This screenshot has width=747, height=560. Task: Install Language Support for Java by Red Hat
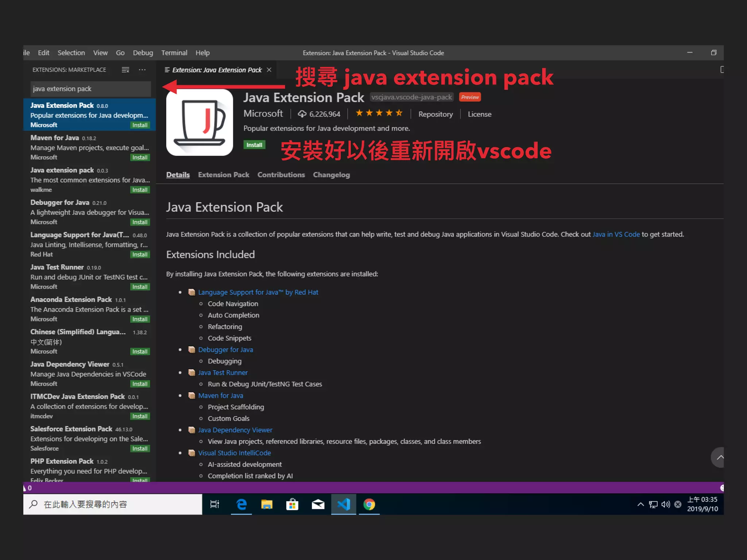(140, 254)
